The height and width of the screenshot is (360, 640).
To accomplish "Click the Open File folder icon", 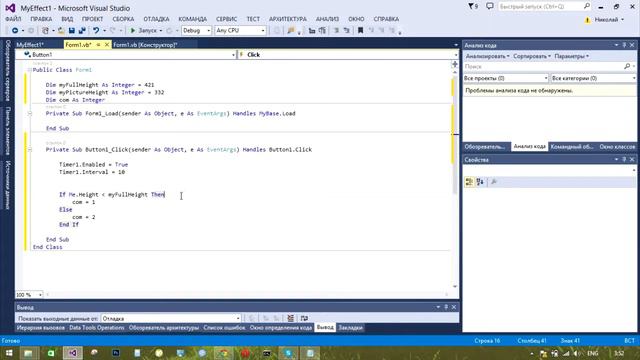I will point(61,31).
